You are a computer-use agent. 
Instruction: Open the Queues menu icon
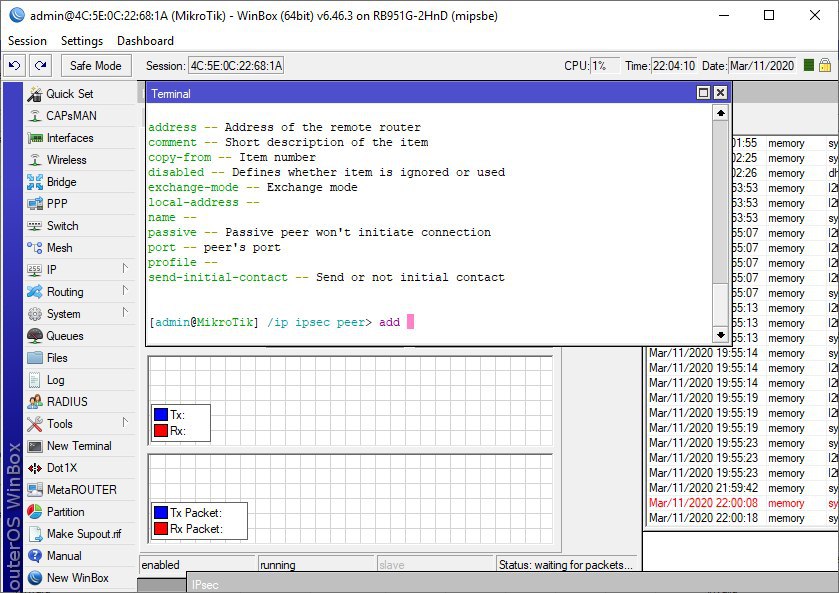pyautogui.click(x=35, y=336)
